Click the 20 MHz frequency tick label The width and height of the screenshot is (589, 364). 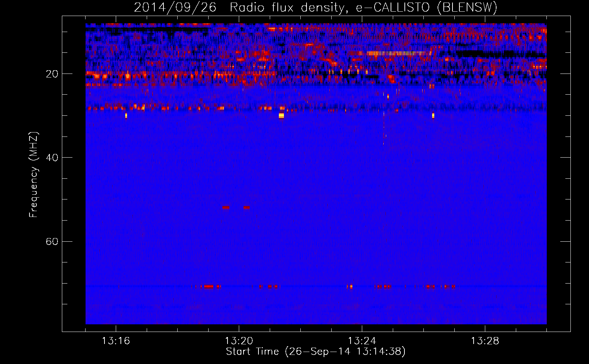[x=52, y=74]
